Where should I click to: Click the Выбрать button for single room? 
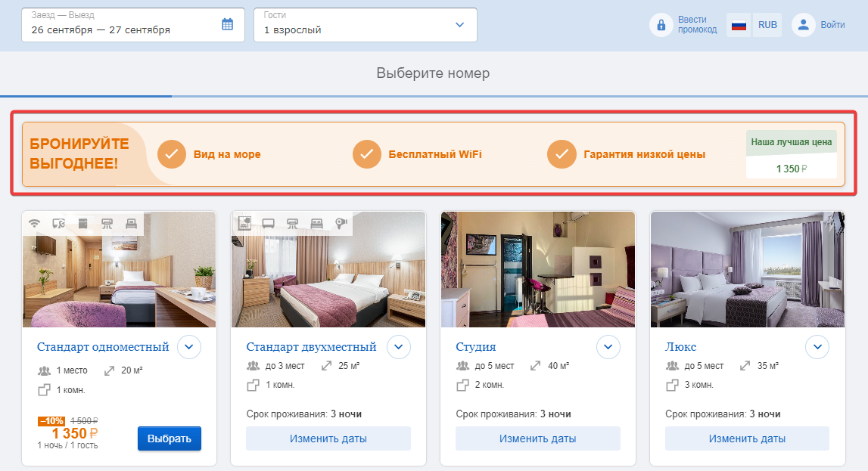click(170, 438)
